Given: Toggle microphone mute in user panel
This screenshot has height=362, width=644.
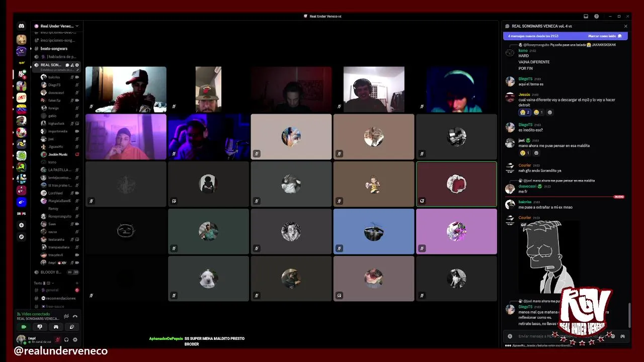Looking at the screenshot, I should click(57, 339).
